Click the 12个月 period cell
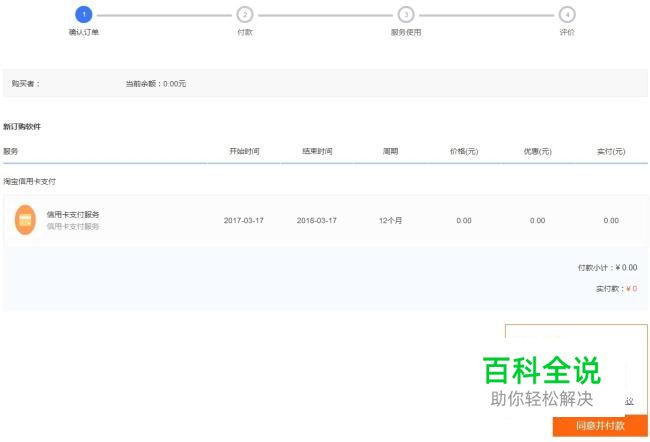The width and height of the screenshot is (650, 442). click(390, 220)
